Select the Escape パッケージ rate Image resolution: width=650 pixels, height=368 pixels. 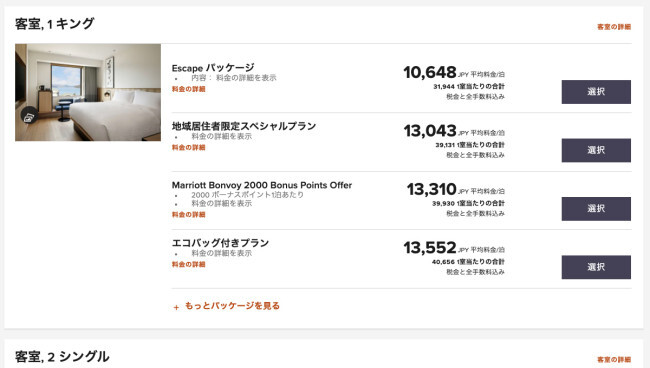pyautogui.click(x=596, y=92)
